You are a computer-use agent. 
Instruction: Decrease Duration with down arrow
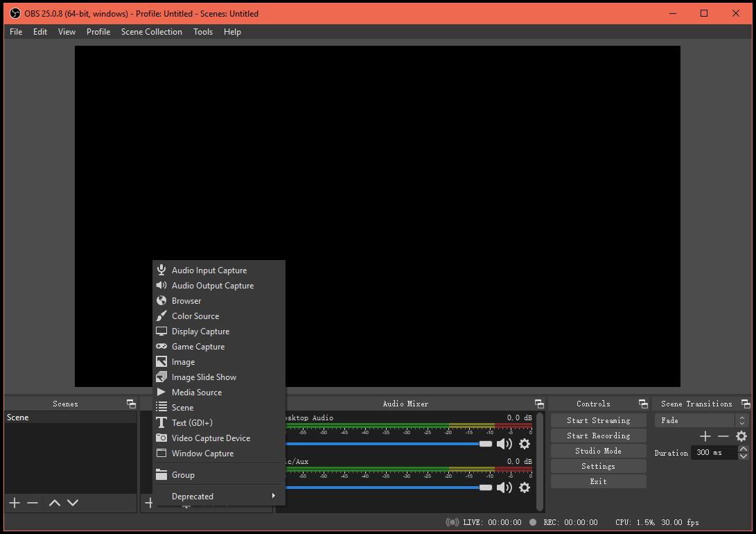click(744, 456)
